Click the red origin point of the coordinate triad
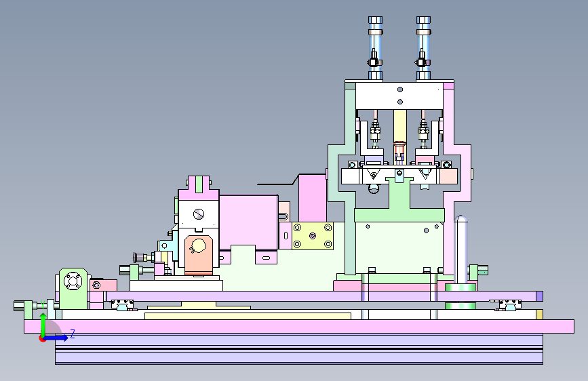Image resolution: width=588 pixels, height=381 pixels. pyautogui.click(x=42, y=338)
